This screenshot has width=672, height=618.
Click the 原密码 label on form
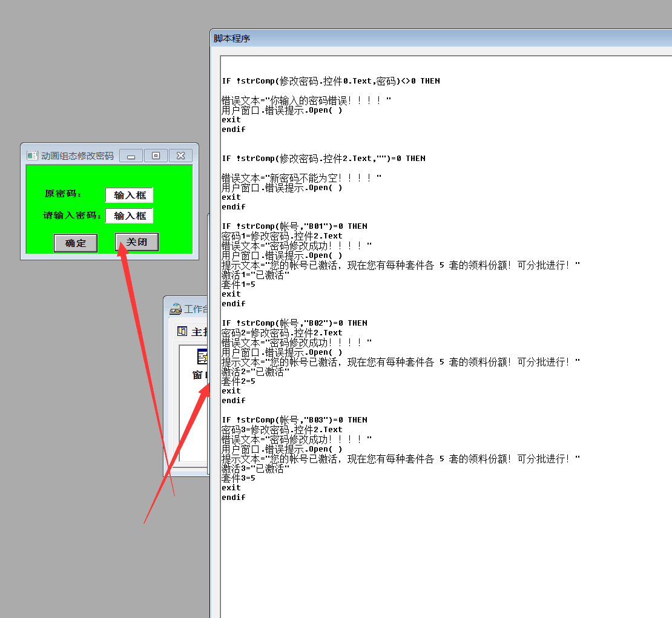click(x=63, y=194)
